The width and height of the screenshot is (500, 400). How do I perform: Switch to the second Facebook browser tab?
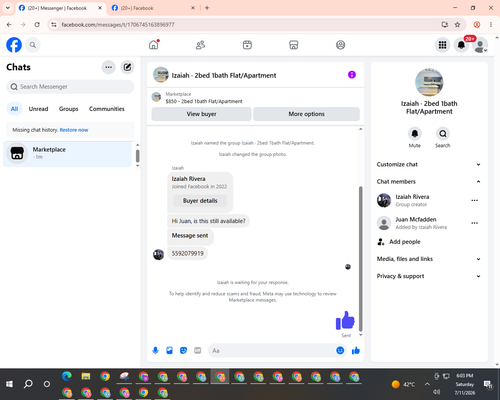pyautogui.click(x=152, y=8)
